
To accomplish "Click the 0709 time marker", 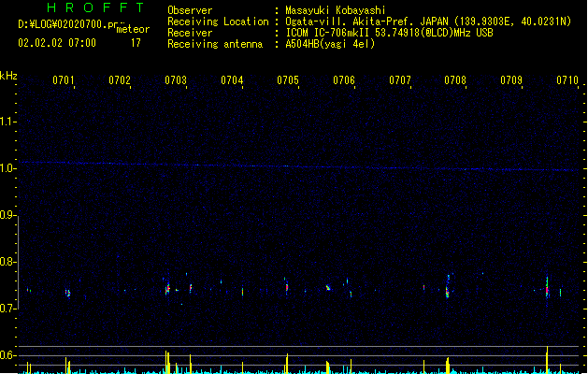I will 511,80.
